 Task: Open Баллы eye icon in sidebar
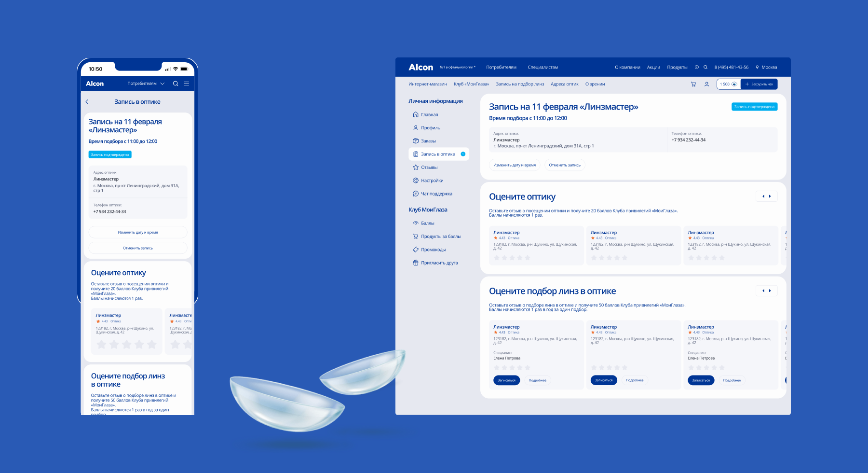pos(416,223)
